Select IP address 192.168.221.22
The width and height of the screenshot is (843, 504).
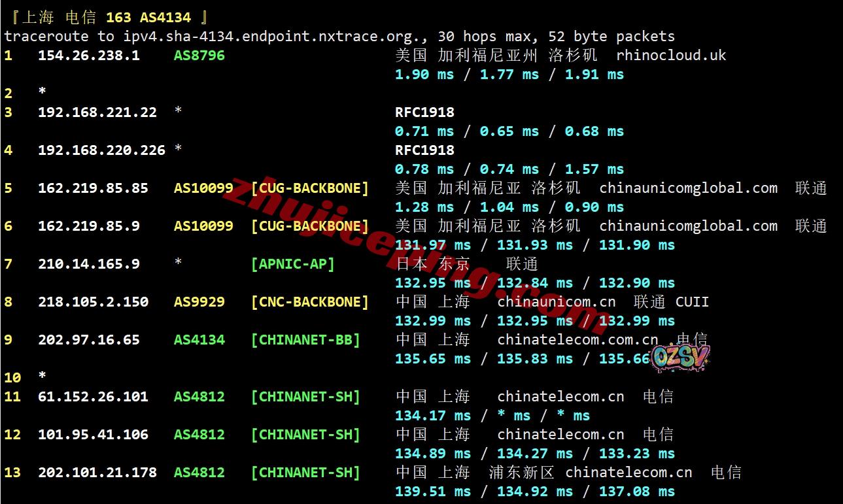click(97, 112)
